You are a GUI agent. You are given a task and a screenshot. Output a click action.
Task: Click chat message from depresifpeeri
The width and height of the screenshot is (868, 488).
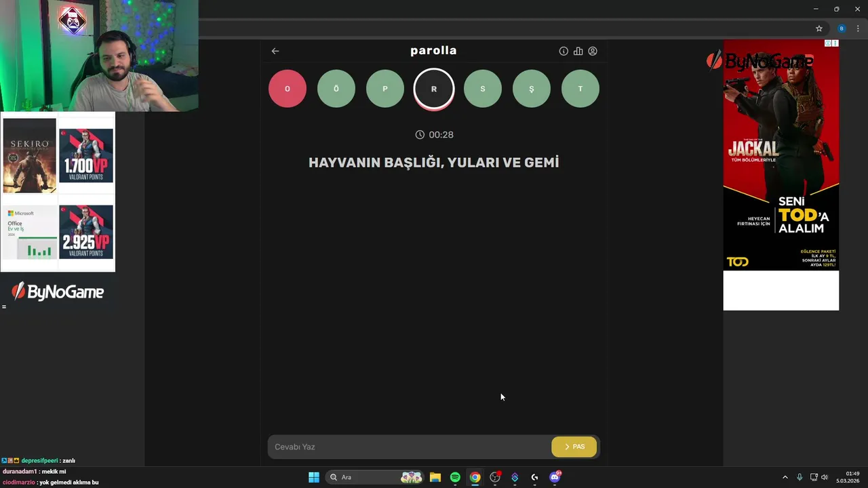[x=39, y=461]
